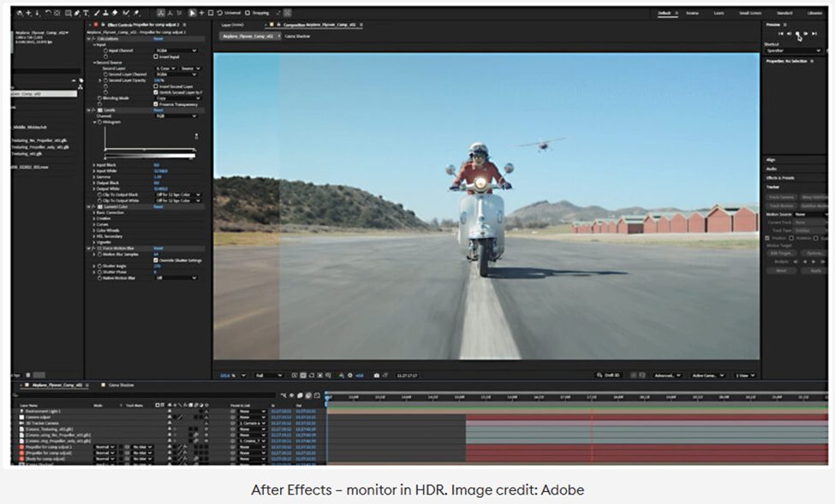The image size is (835, 504).
Task: Open the Active Camera view dropdown
Action: click(709, 375)
